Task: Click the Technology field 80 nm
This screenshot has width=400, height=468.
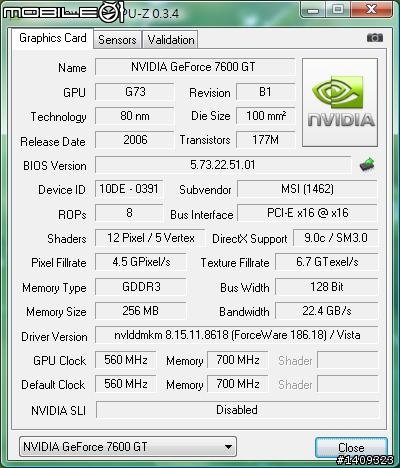Action: [x=135, y=116]
